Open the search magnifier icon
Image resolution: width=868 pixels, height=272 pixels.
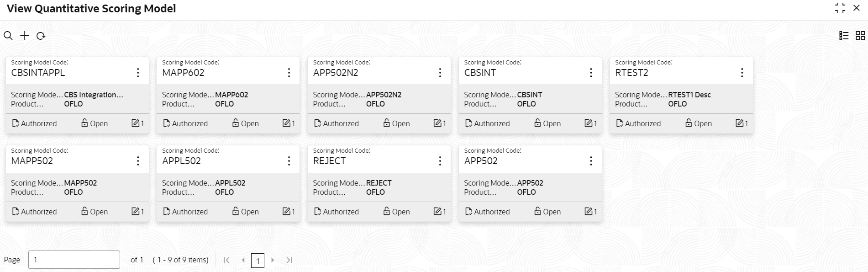pyautogui.click(x=8, y=36)
